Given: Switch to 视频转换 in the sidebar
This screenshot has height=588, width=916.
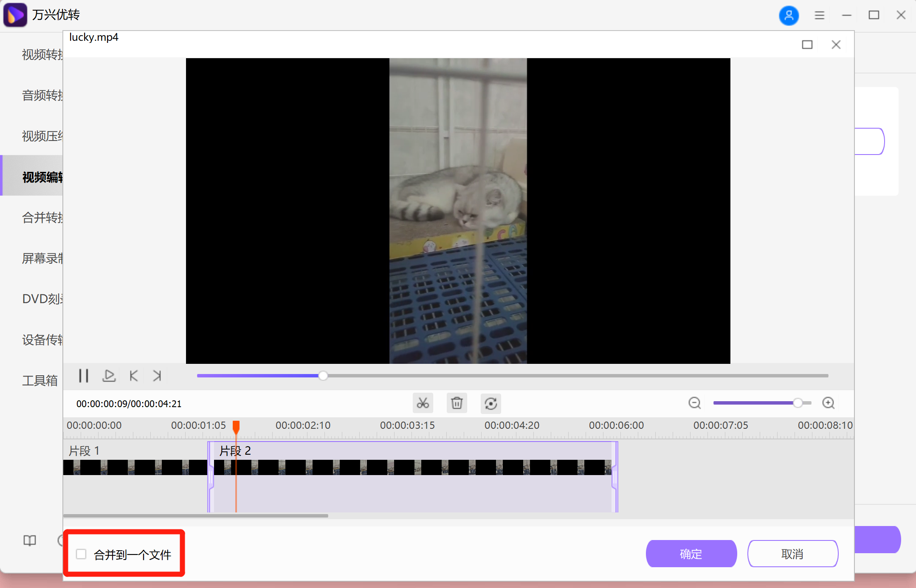Looking at the screenshot, I should 41,55.
